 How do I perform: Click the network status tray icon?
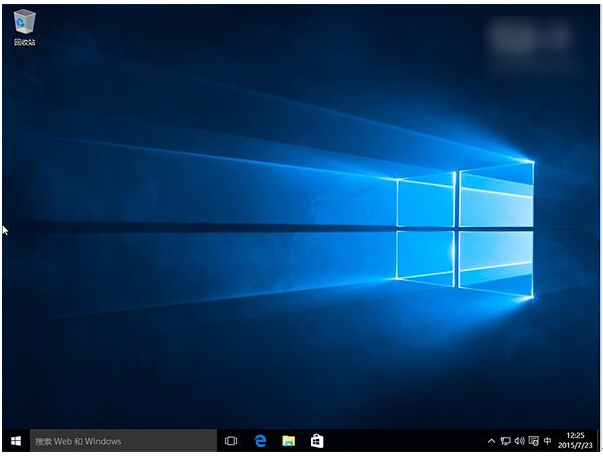coord(505,441)
